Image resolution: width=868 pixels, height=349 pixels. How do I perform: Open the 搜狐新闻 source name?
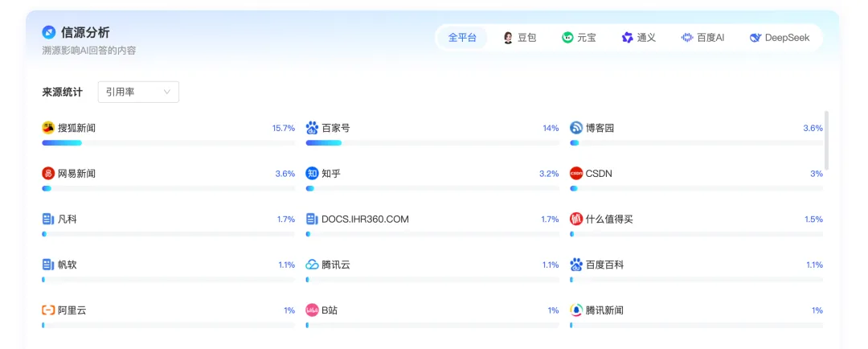(77, 128)
